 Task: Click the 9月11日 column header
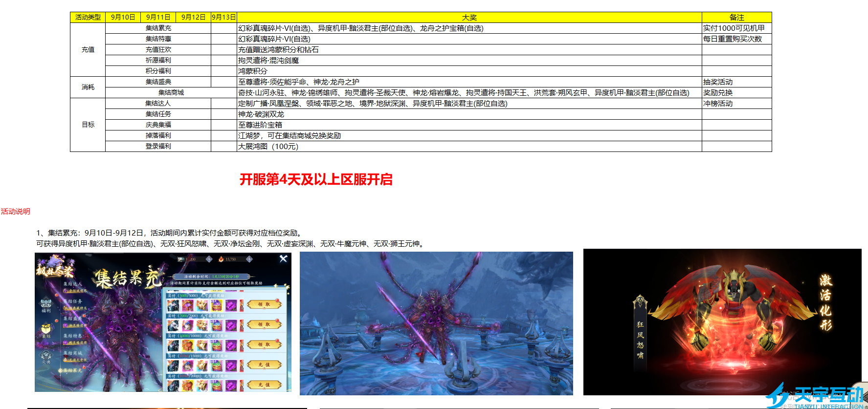[x=158, y=17]
